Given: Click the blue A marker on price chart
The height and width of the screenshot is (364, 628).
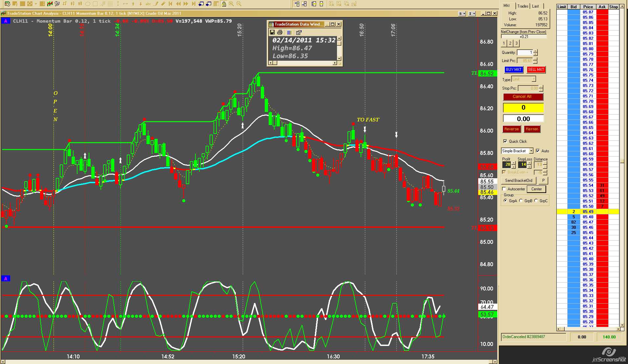Looking at the screenshot, I should pos(6,21).
